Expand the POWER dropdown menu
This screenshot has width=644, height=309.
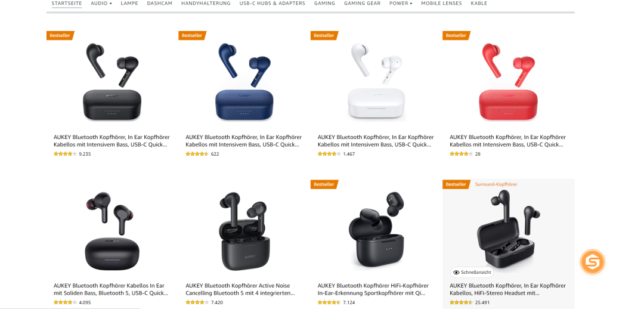401,4
